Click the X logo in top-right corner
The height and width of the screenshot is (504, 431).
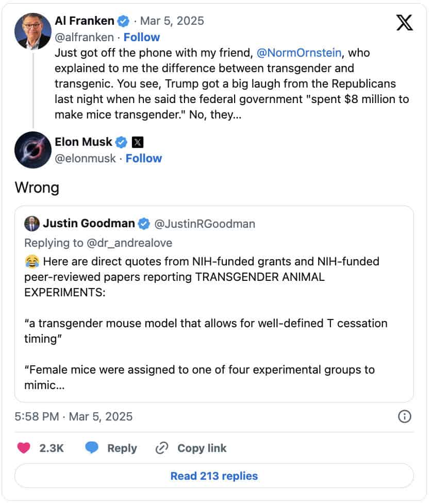tap(404, 22)
